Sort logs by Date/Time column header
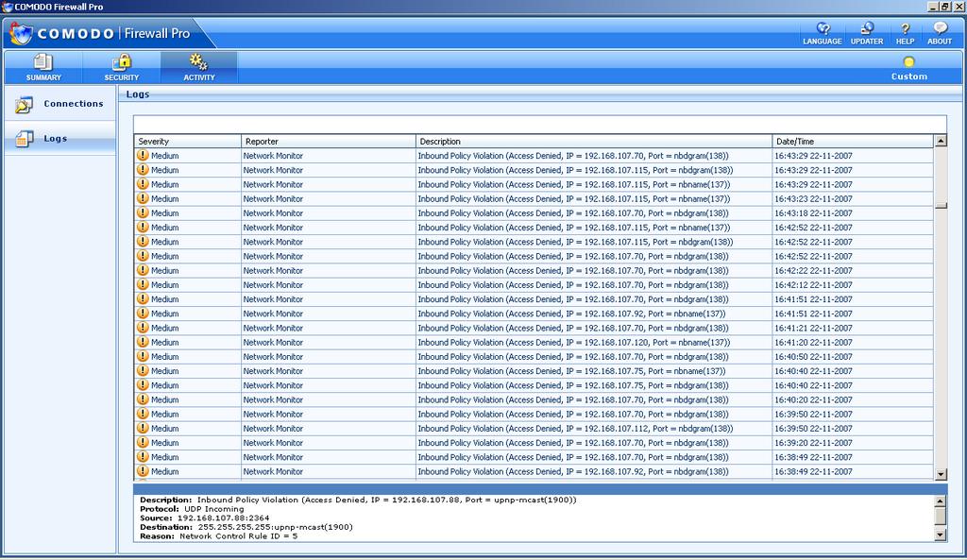The height and width of the screenshot is (560, 967). coord(853,142)
